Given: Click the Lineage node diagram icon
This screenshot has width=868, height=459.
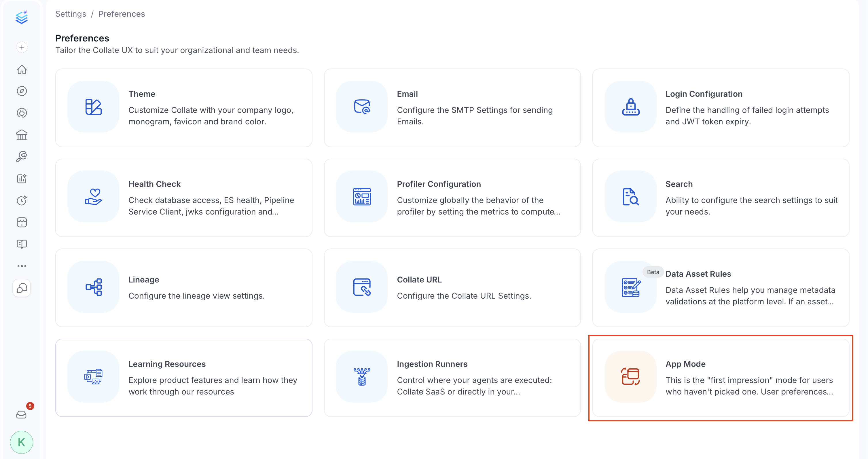Looking at the screenshot, I should (x=93, y=287).
